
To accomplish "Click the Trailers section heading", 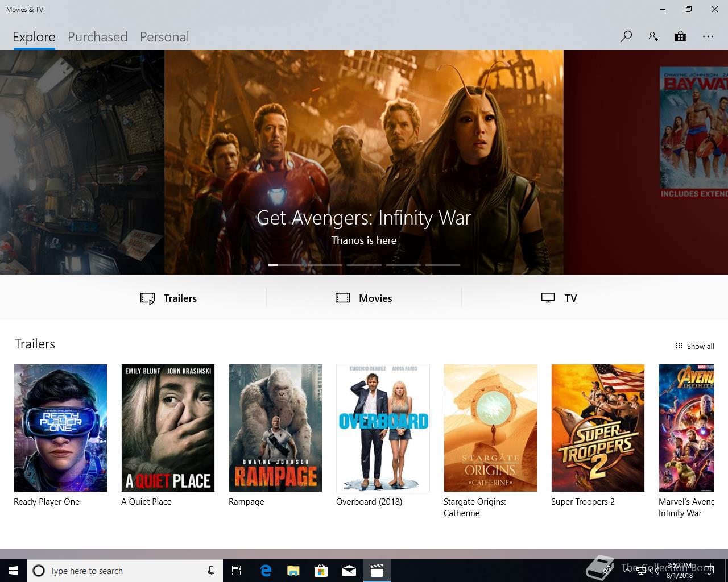I will click(35, 344).
